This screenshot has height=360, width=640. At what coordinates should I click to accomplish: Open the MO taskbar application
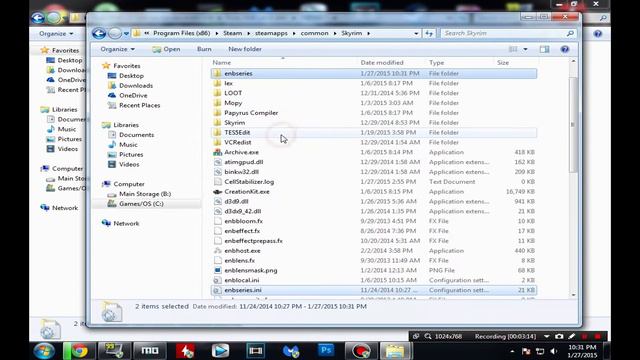tap(149, 351)
